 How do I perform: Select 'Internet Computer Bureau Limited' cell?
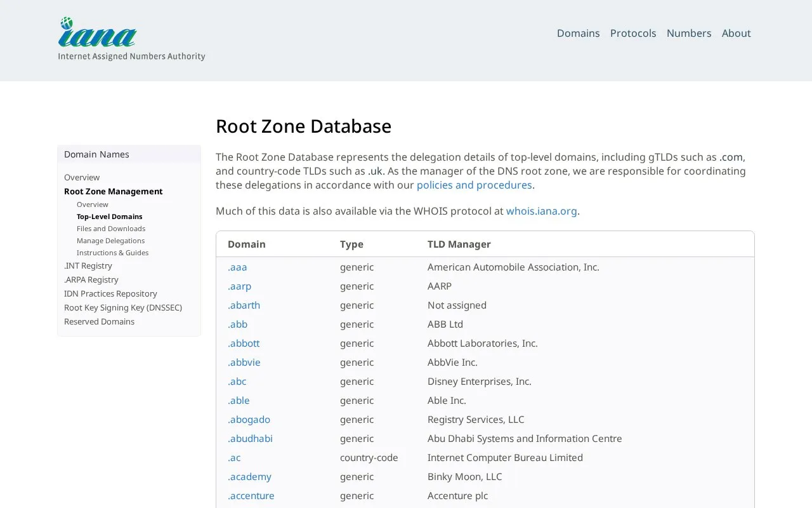click(505, 457)
